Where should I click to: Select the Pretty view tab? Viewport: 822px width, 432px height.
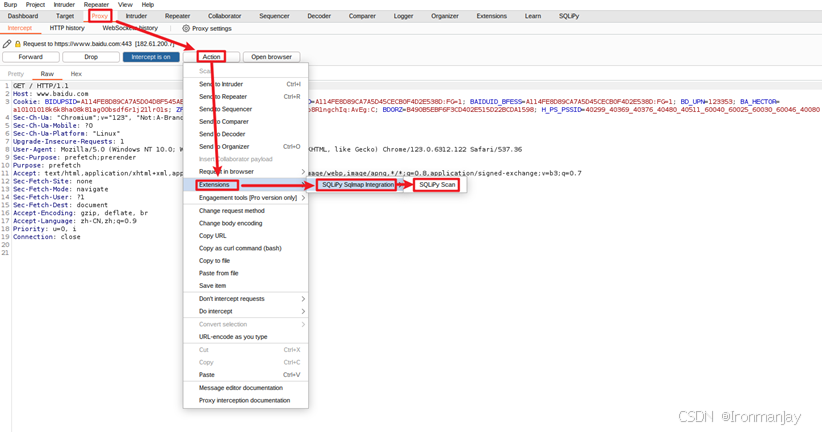tap(16, 74)
